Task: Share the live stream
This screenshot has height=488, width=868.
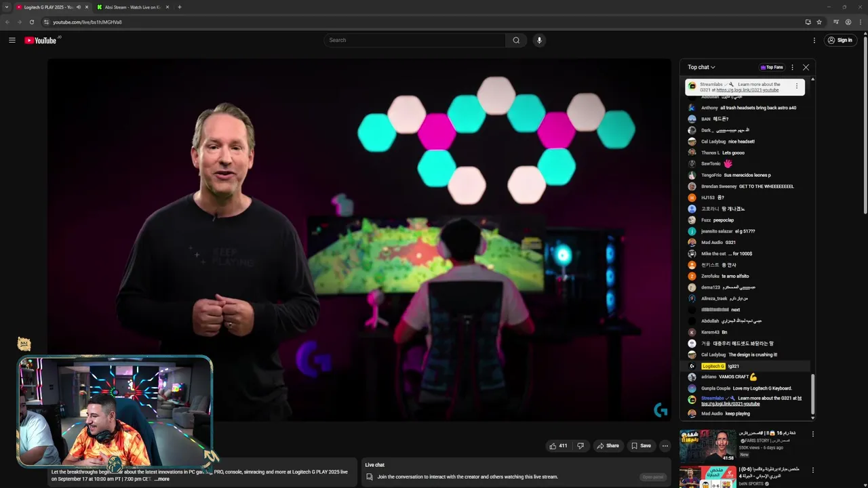Action: click(608, 445)
